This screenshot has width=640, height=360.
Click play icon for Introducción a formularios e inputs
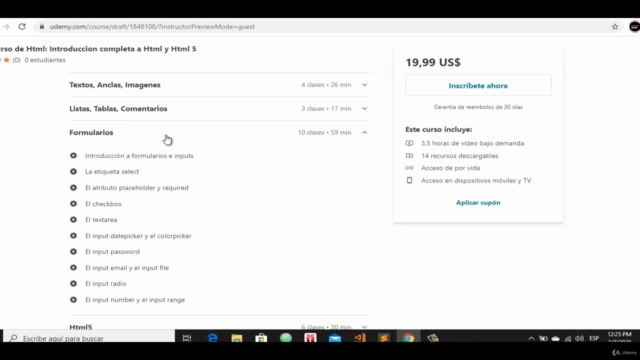pos(73,156)
